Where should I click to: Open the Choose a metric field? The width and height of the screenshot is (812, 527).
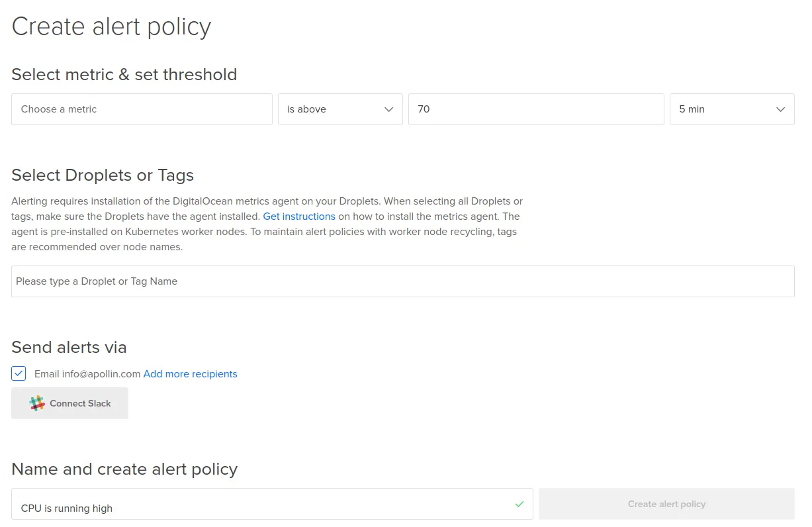(142, 109)
